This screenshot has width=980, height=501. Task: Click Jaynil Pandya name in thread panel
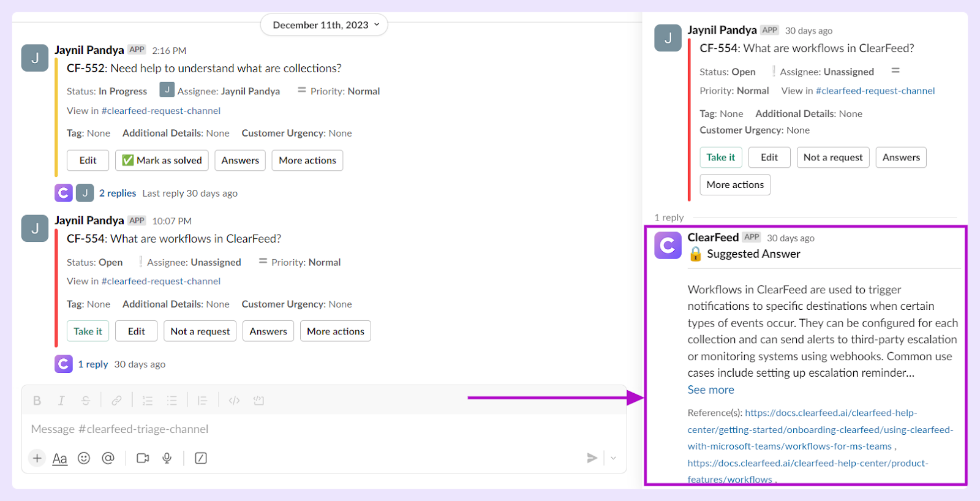(x=722, y=29)
